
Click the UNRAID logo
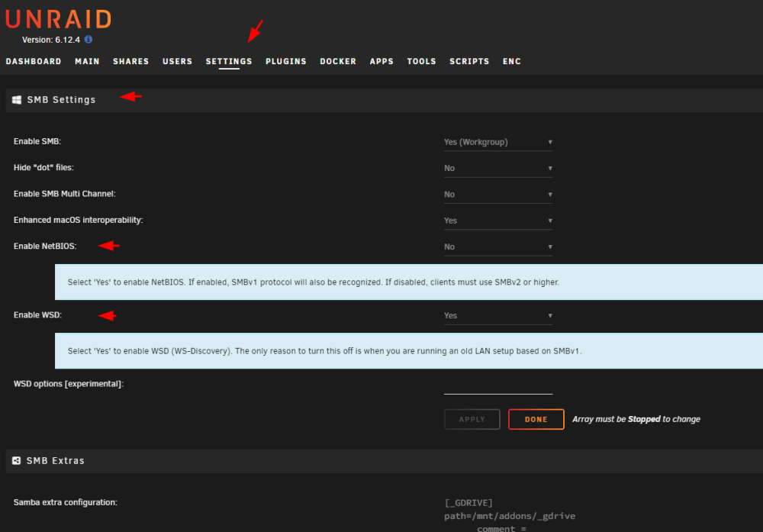59,20
